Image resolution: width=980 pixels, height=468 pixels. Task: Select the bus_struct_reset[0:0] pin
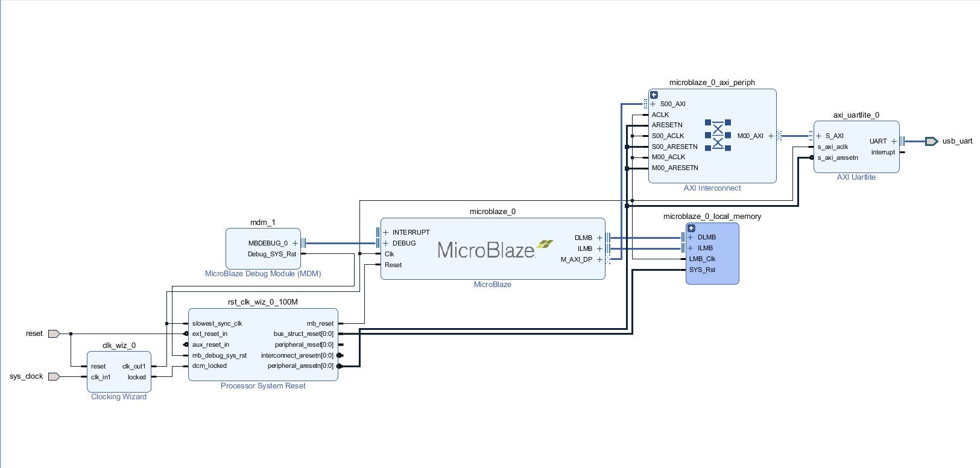(x=303, y=334)
